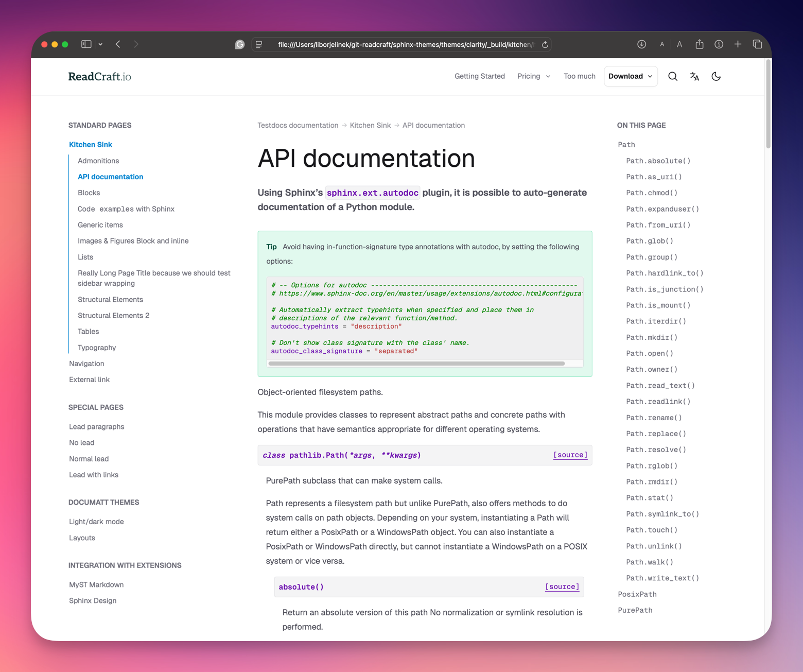803x672 pixels.
Task: Open the Admonitions page in the sidebar
Action: (x=98, y=161)
